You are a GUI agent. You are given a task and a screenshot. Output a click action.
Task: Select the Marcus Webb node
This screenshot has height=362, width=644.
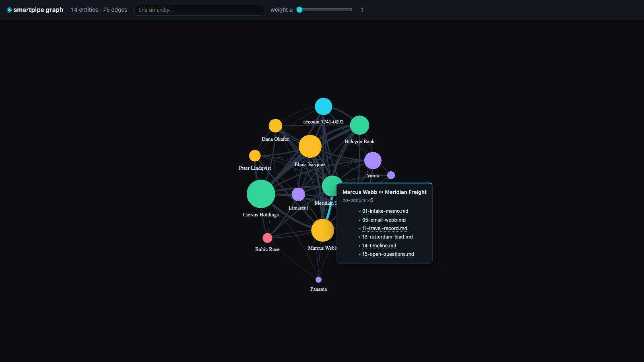click(x=322, y=230)
